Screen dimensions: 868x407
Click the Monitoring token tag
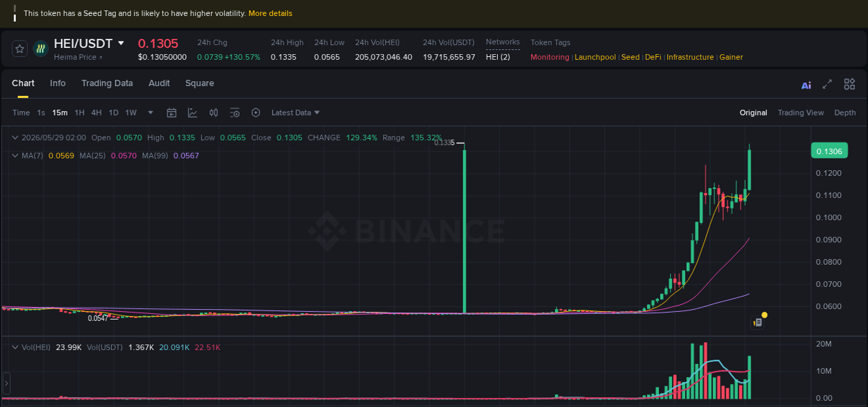click(550, 57)
